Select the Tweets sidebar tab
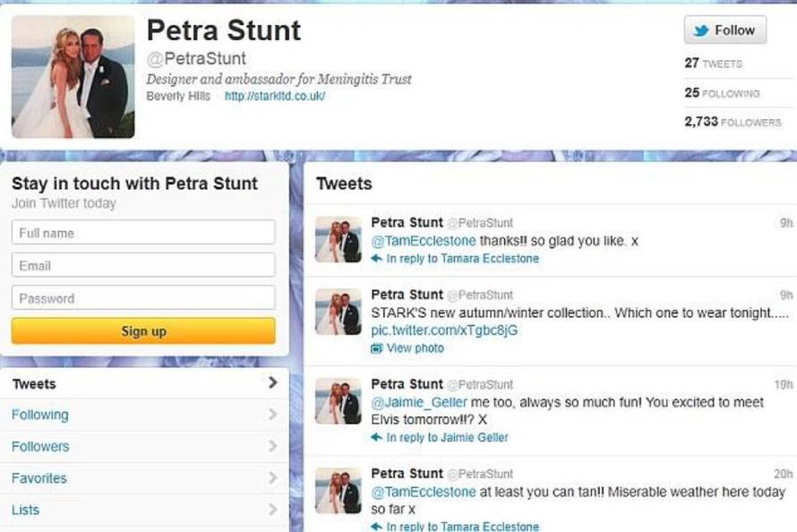Image resolution: width=797 pixels, height=532 pixels. pyautogui.click(x=34, y=384)
